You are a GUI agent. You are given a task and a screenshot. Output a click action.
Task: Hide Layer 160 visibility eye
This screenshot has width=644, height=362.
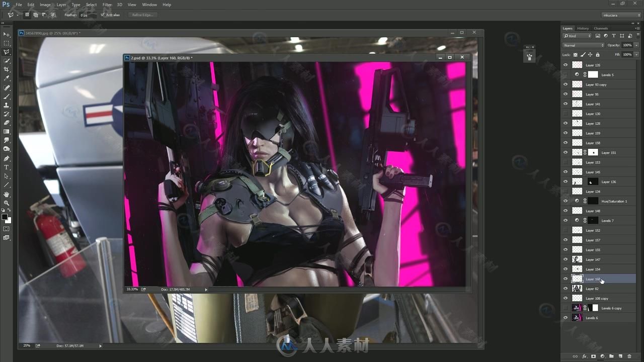(x=566, y=279)
